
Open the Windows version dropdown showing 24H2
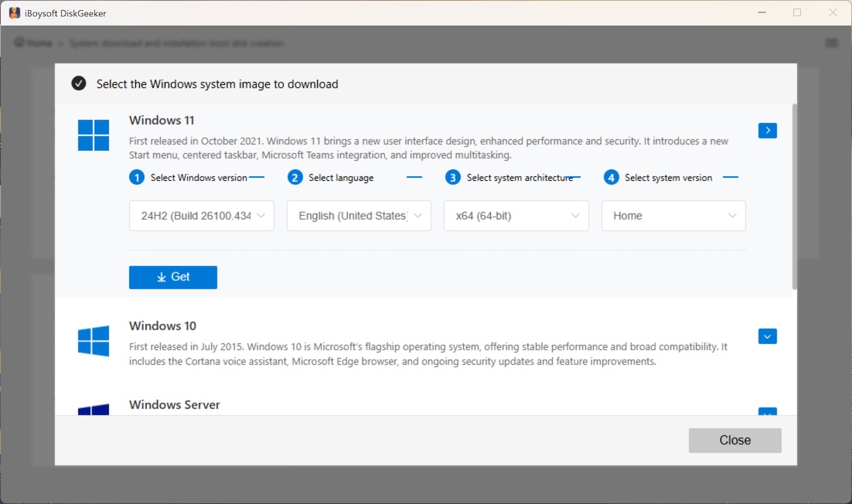(x=201, y=216)
